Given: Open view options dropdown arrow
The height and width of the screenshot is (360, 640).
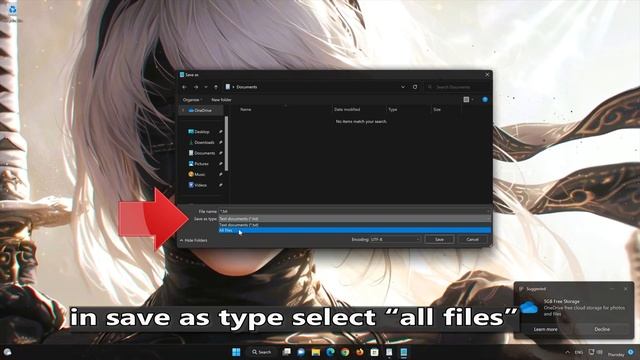Looking at the screenshot, I should [x=473, y=100].
